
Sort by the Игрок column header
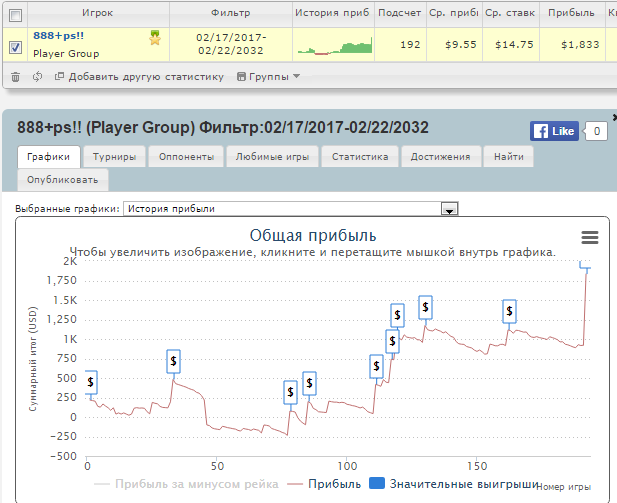click(98, 14)
